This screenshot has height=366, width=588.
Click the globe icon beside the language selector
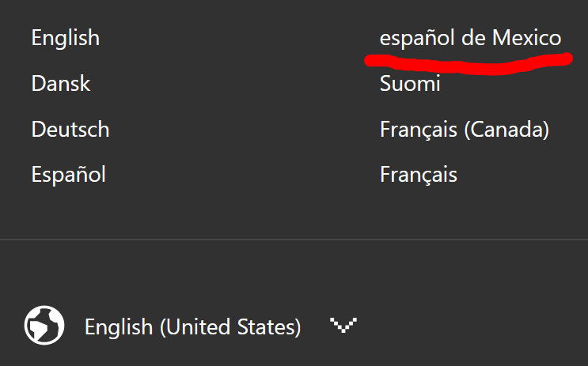tap(44, 326)
